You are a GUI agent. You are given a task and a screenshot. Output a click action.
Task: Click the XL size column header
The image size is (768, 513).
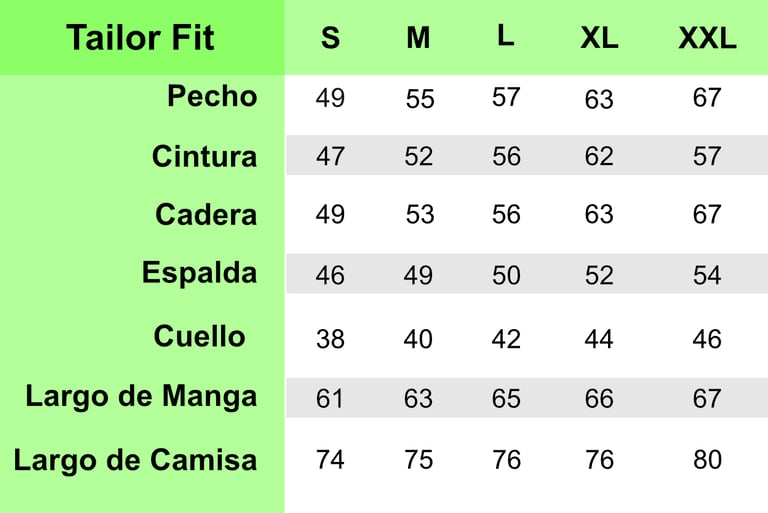(599, 38)
